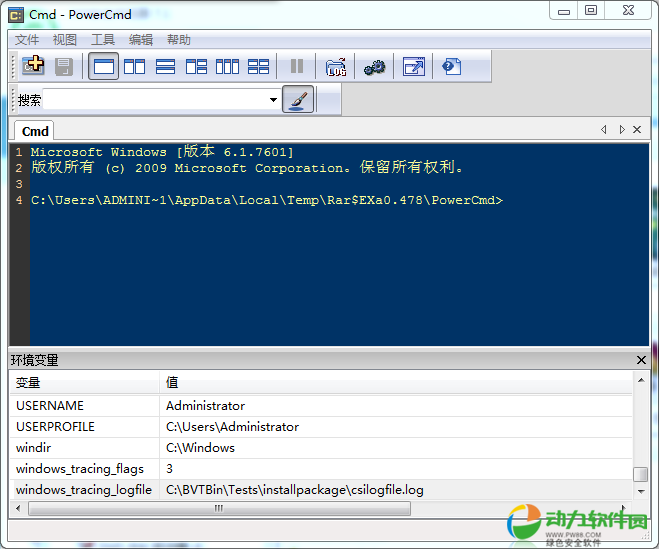
Task: Click the horizontal scrollbar in variables panel
Action: click(x=218, y=509)
